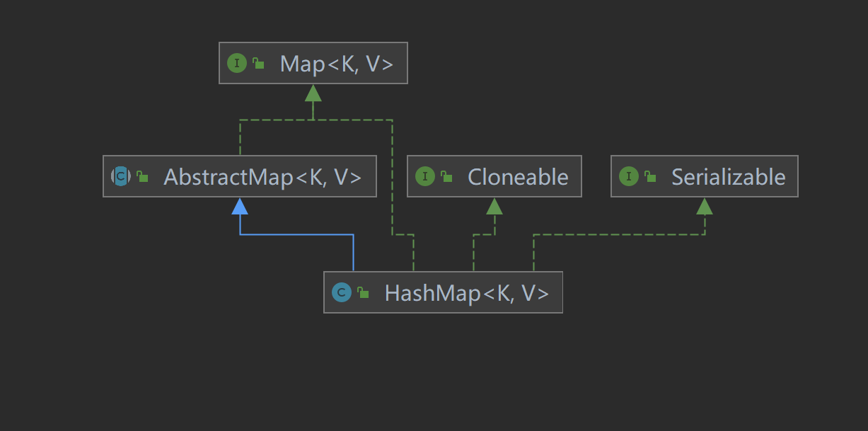Click the class icon in the HashMap node
868x431 pixels.
click(x=342, y=292)
